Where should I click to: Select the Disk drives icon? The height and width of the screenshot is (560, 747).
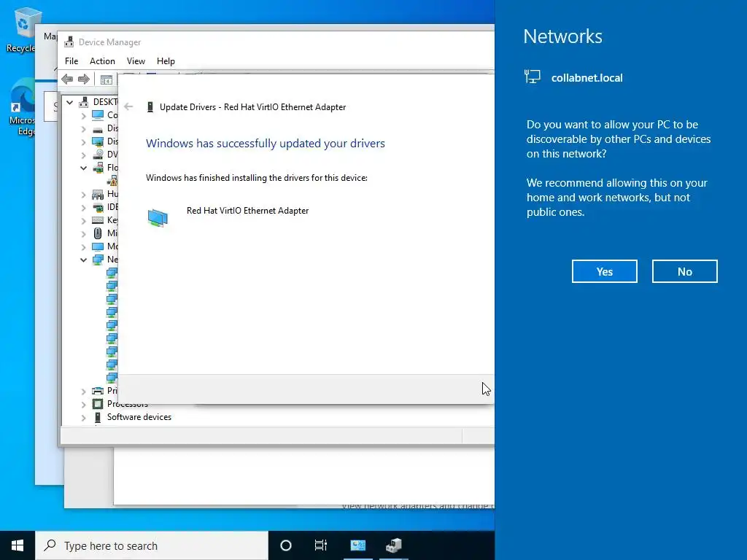[98, 129]
